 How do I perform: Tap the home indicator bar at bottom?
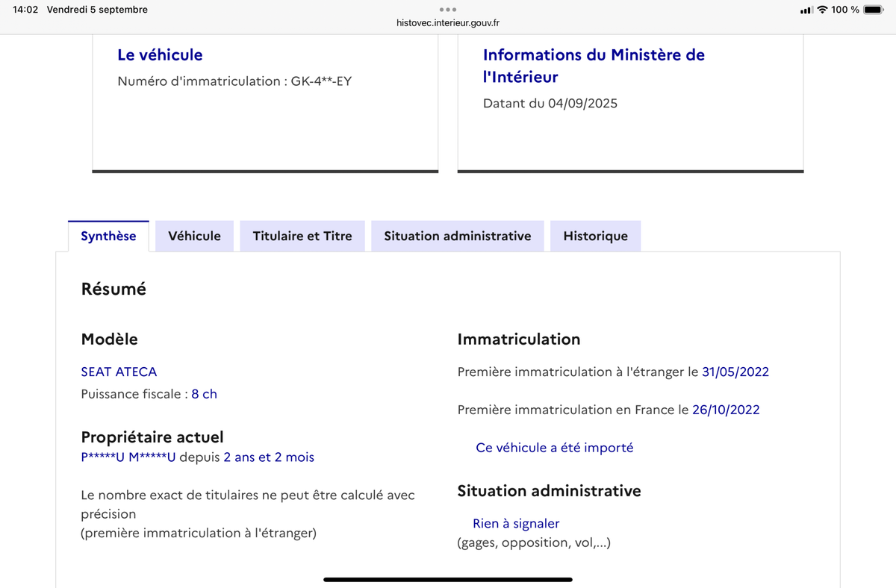tap(448, 579)
